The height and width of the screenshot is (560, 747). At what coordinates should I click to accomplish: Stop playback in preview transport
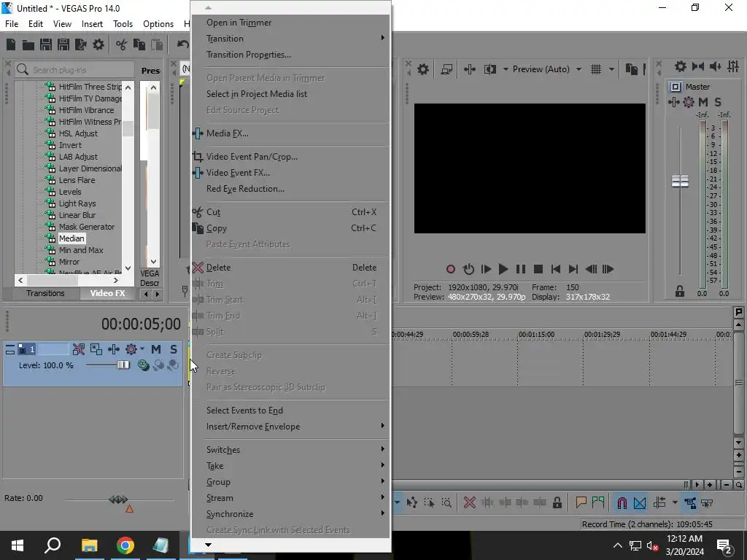pyautogui.click(x=538, y=269)
